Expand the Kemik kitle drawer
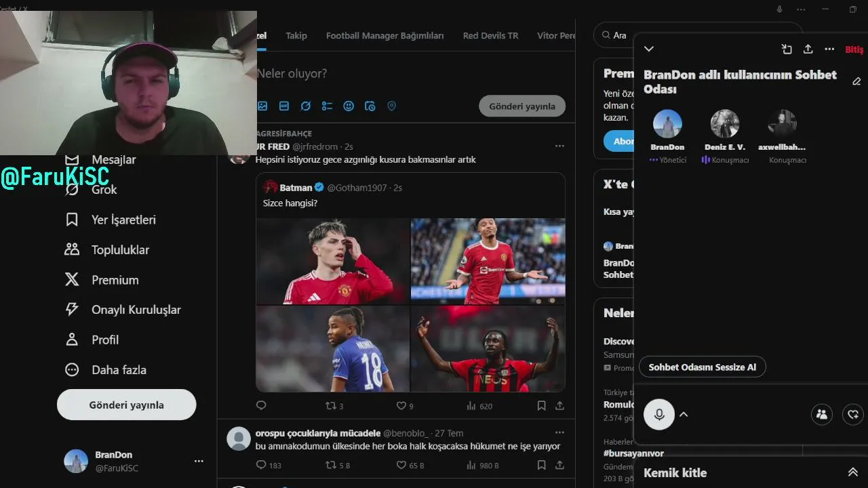Screen dimensions: 868x488 click(852, 472)
